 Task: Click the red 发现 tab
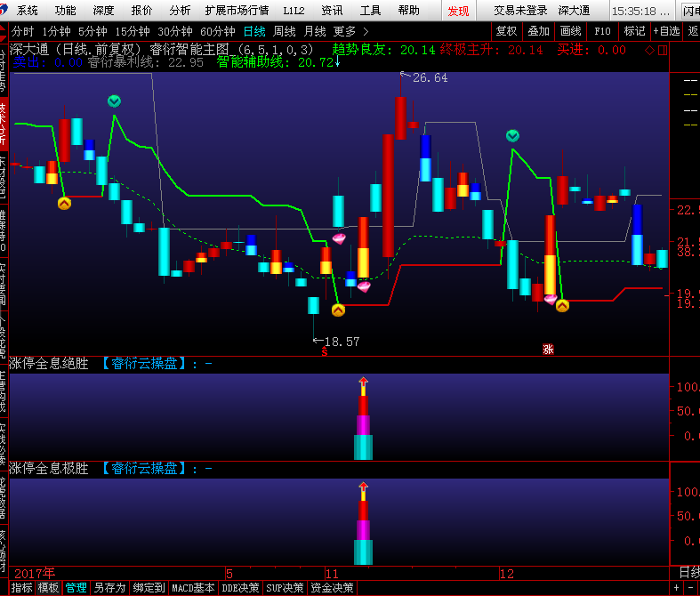click(x=458, y=11)
